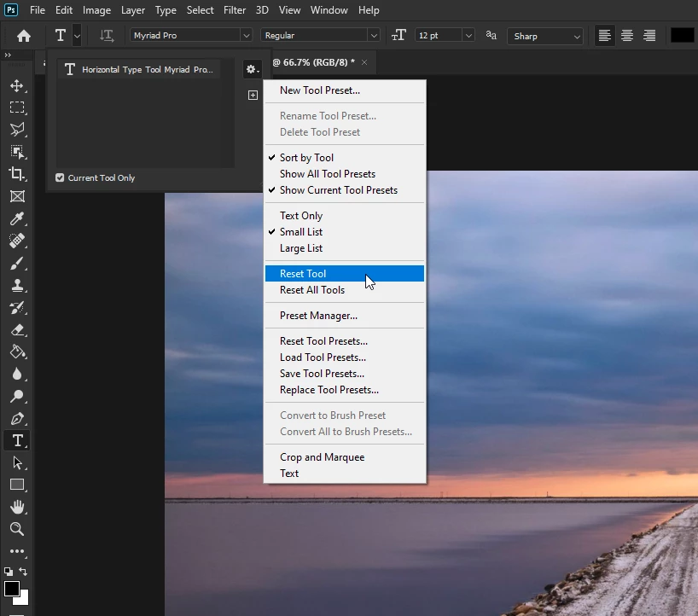Click the Home icon in options bar

(x=24, y=36)
